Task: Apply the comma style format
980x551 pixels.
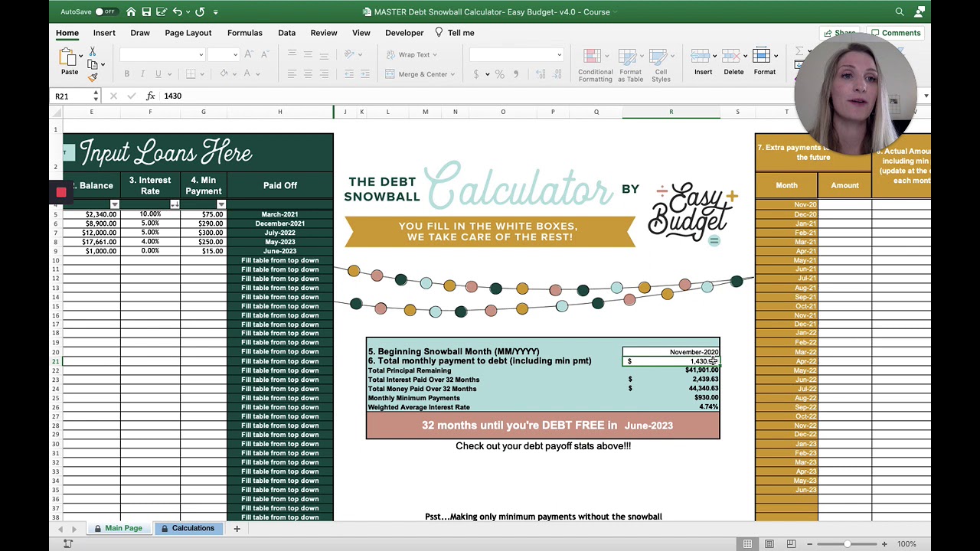Action: click(x=515, y=74)
